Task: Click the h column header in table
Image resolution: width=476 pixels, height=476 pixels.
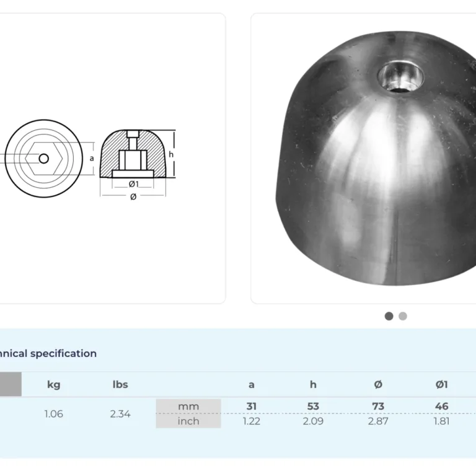Action: 313,384
